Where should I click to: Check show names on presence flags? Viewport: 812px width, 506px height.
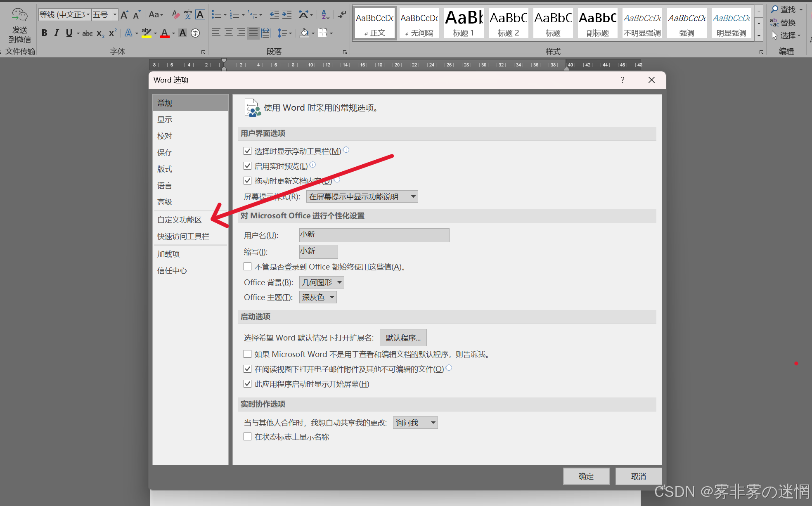(248, 437)
